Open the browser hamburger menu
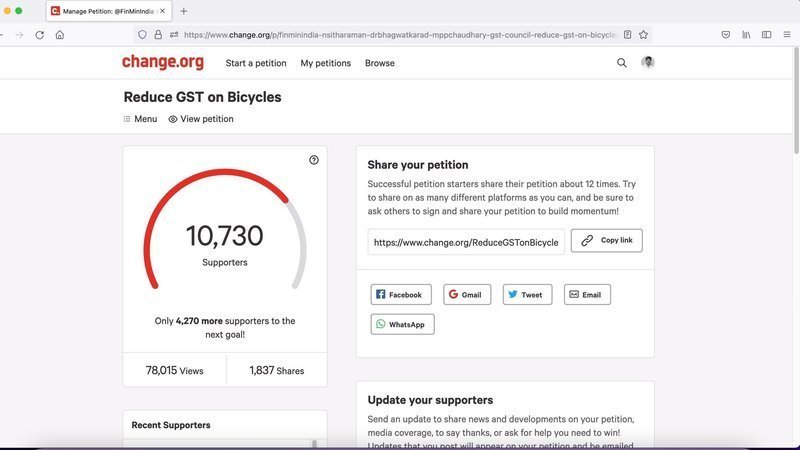The width and height of the screenshot is (800, 450). (x=787, y=34)
